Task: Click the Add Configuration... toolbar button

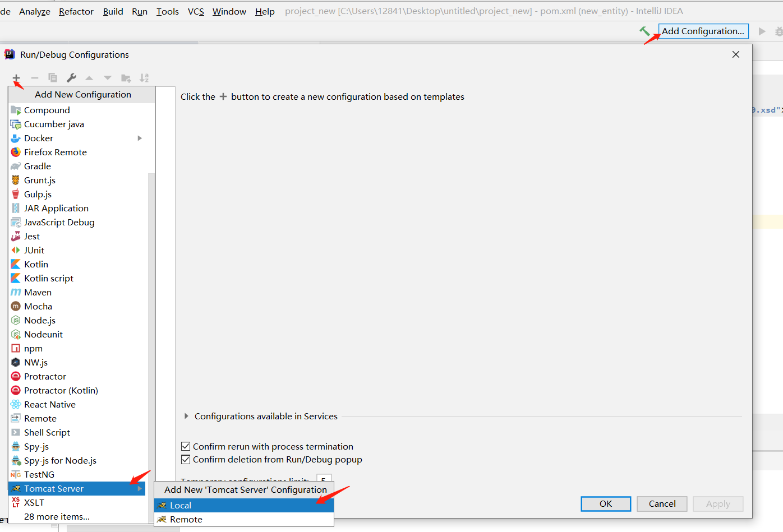Action: click(x=703, y=31)
